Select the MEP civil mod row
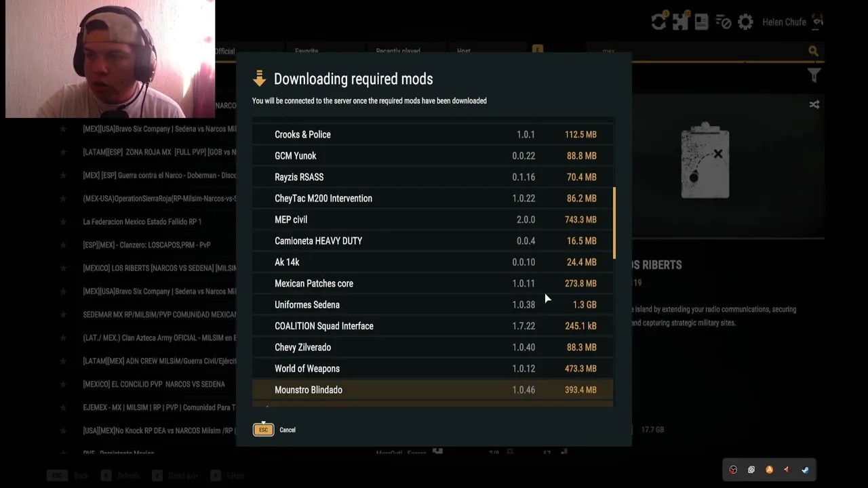 pyautogui.click(x=433, y=220)
